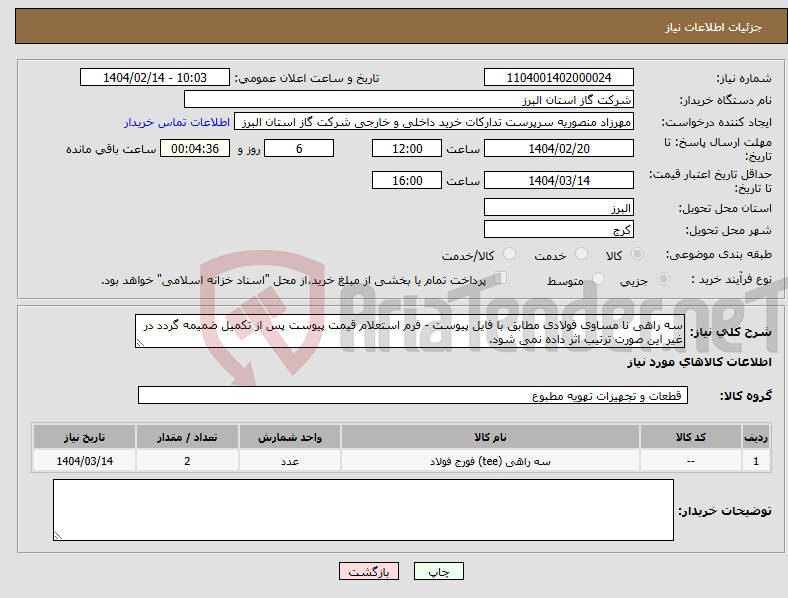Viewport: 788px width, 598px height.
Task: Click the row number cell 1
Action: (x=756, y=461)
